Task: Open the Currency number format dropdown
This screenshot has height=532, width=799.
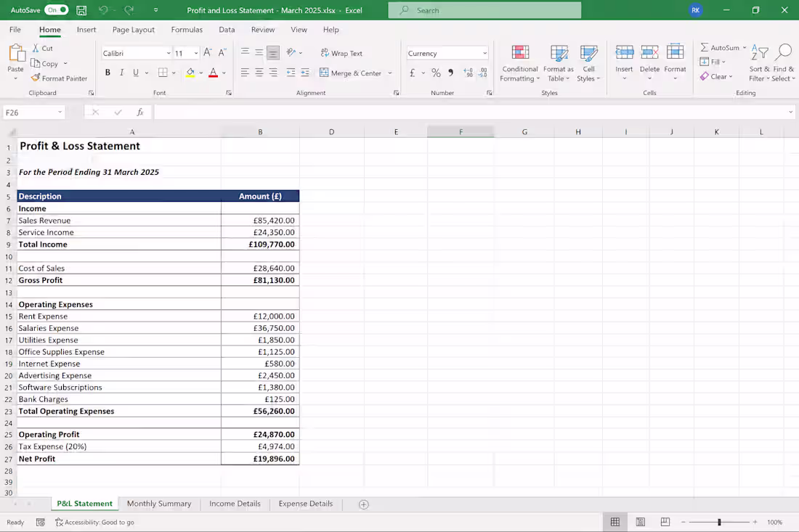Action: pos(484,53)
